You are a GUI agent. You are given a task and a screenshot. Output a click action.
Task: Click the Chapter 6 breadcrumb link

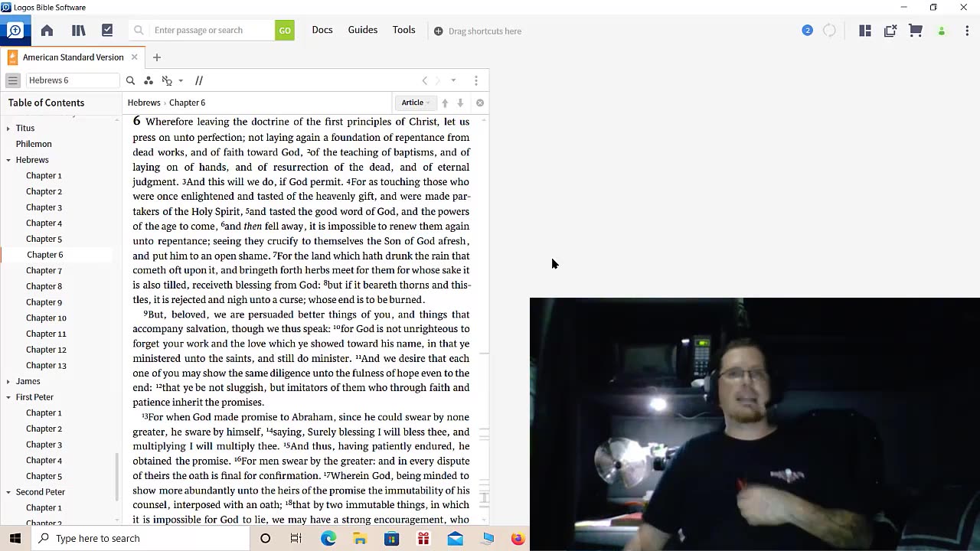[187, 103]
